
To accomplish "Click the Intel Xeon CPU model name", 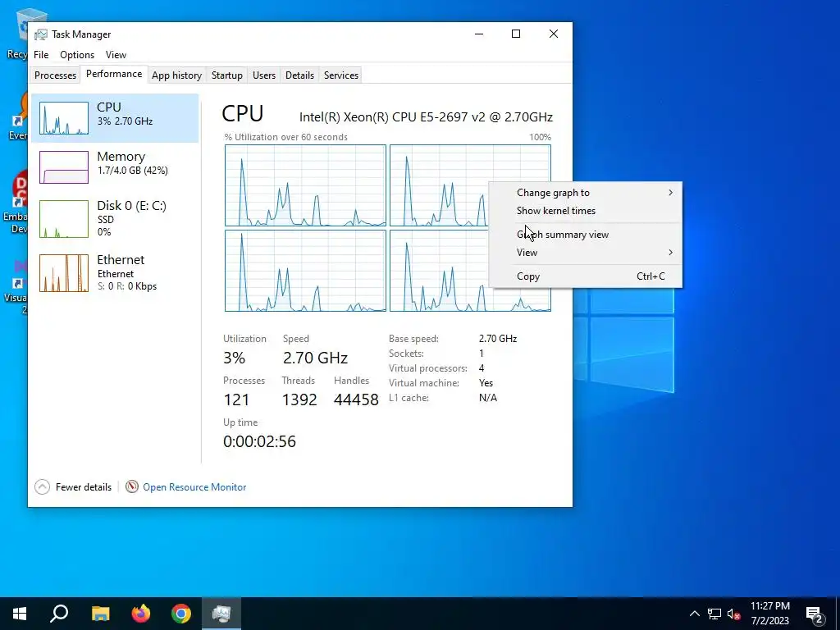I will [426, 116].
